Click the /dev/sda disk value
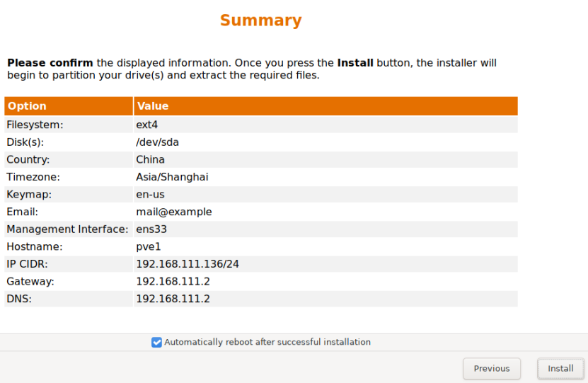 [157, 142]
